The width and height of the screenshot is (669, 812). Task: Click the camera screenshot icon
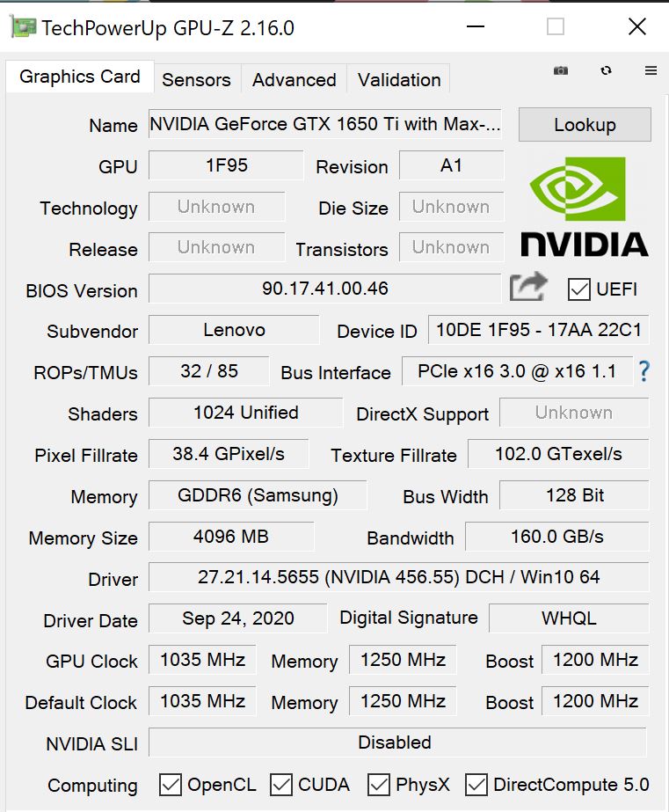click(561, 70)
